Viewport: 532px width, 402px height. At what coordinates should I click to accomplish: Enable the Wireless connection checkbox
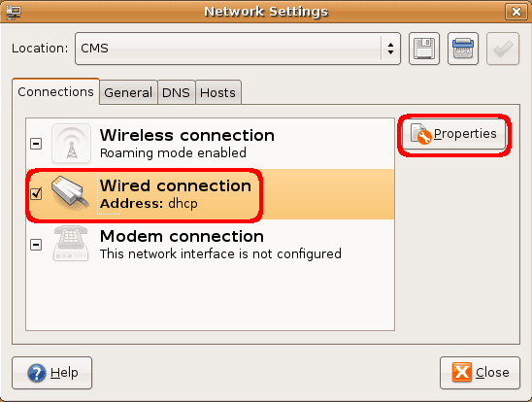[36, 144]
